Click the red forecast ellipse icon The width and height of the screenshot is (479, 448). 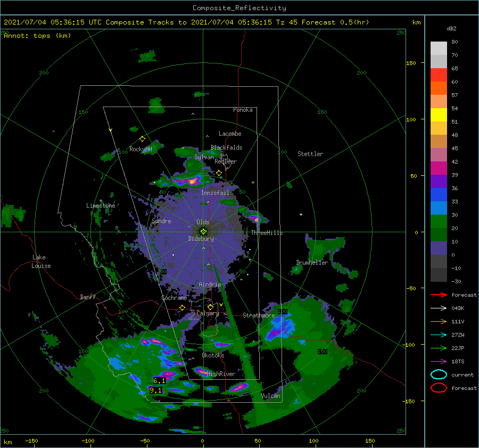coord(439,388)
